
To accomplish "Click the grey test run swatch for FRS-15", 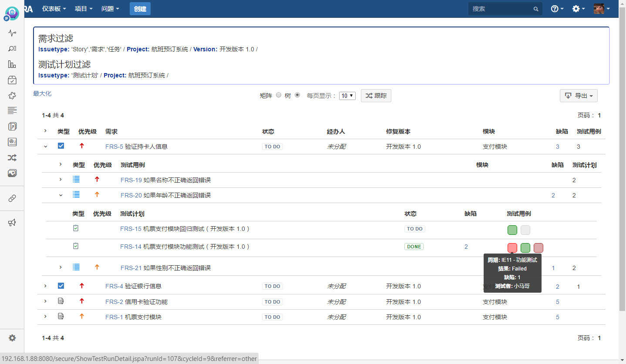I will [x=525, y=230].
